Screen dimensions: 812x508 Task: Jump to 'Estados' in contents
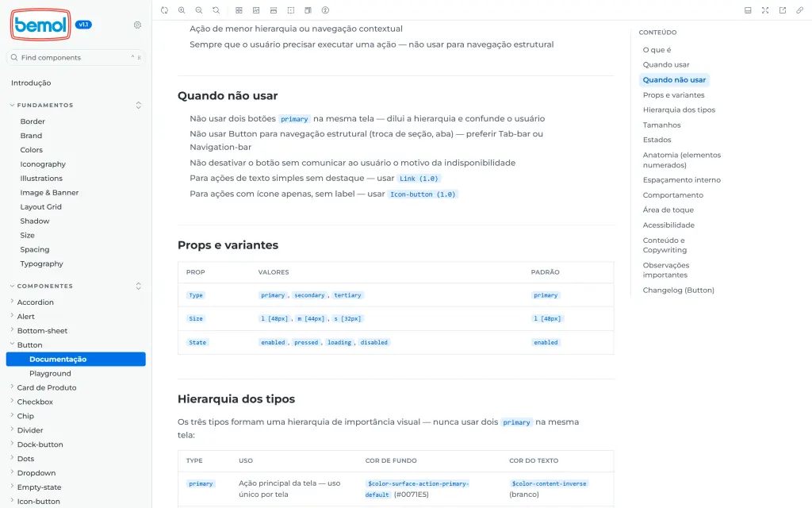(x=657, y=140)
